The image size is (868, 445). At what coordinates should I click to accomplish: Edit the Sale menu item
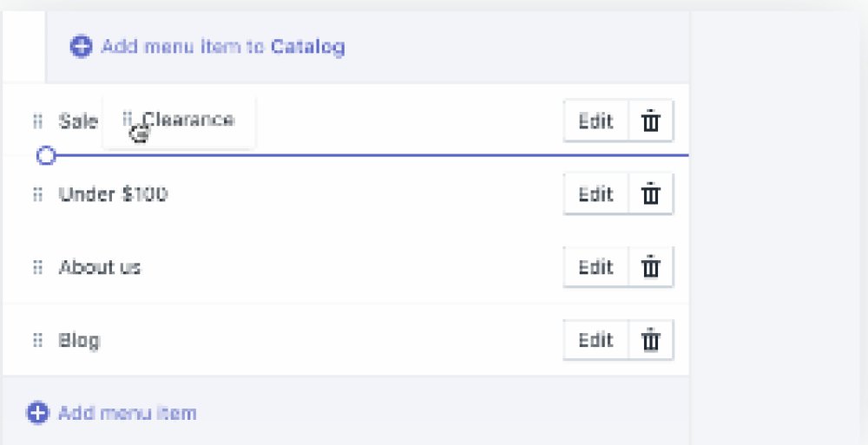tap(595, 121)
